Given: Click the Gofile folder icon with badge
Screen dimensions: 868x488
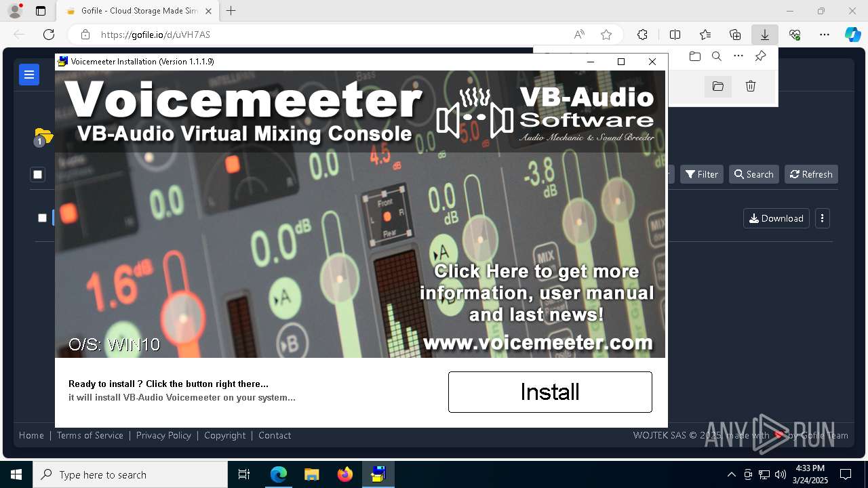Looking at the screenshot, I should tap(43, 136).
